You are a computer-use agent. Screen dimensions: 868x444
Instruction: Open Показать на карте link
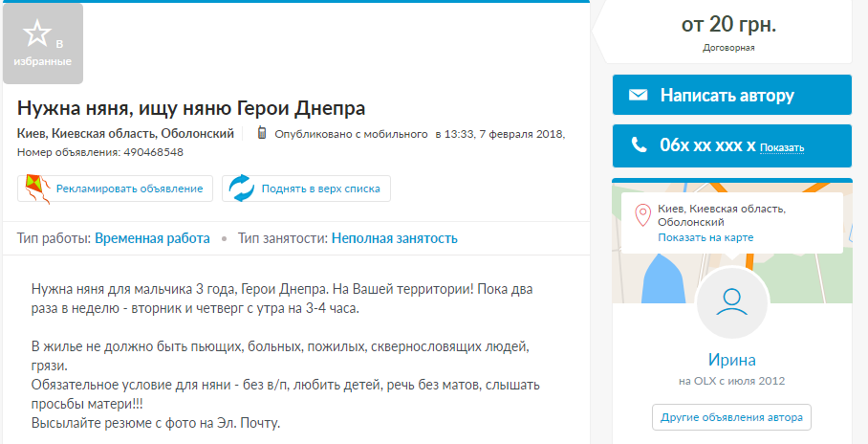(705, 237)
